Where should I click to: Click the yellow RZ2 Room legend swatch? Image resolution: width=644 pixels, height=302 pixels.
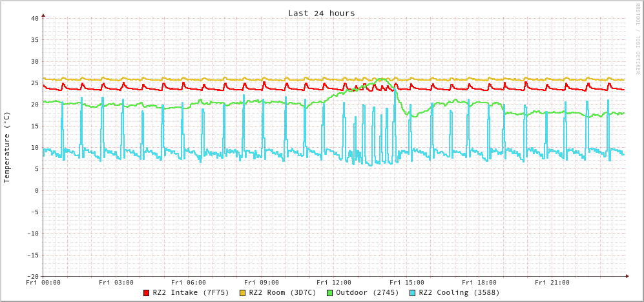(x=243, y=293)
